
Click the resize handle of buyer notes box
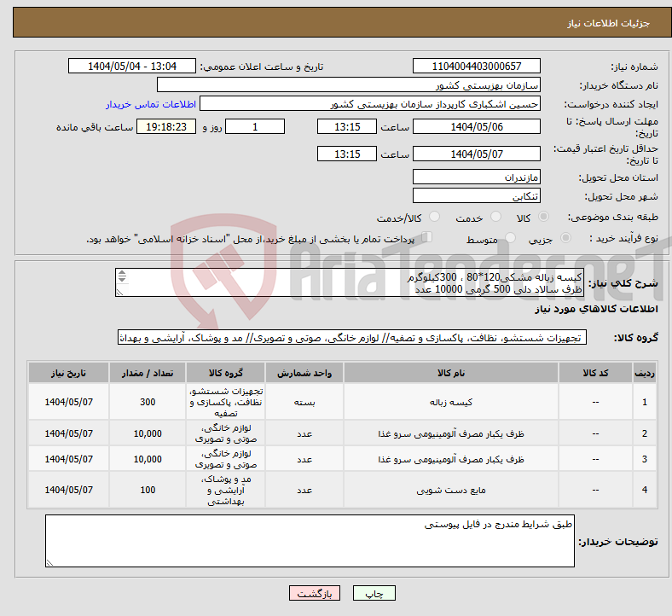pos(49,562)
